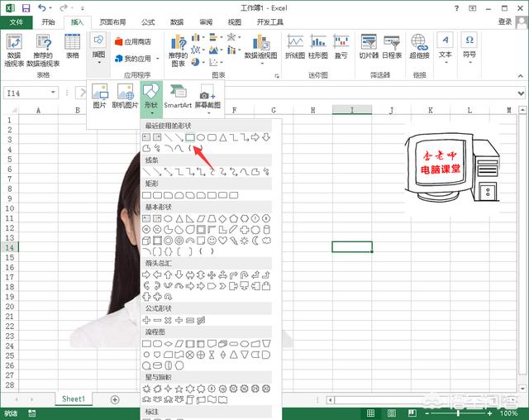Click the SmartArt icon
The height and width of the screenshot is (420, 529).
178,96
